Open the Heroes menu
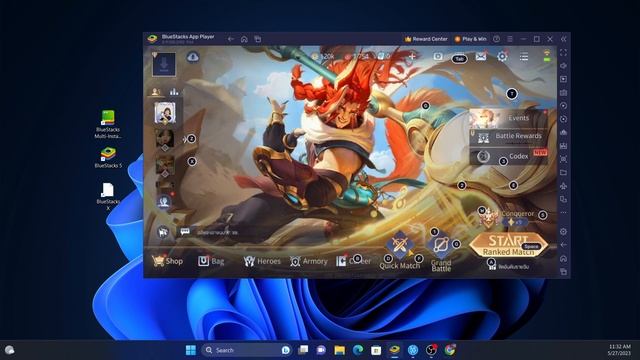 pos(262,261)
